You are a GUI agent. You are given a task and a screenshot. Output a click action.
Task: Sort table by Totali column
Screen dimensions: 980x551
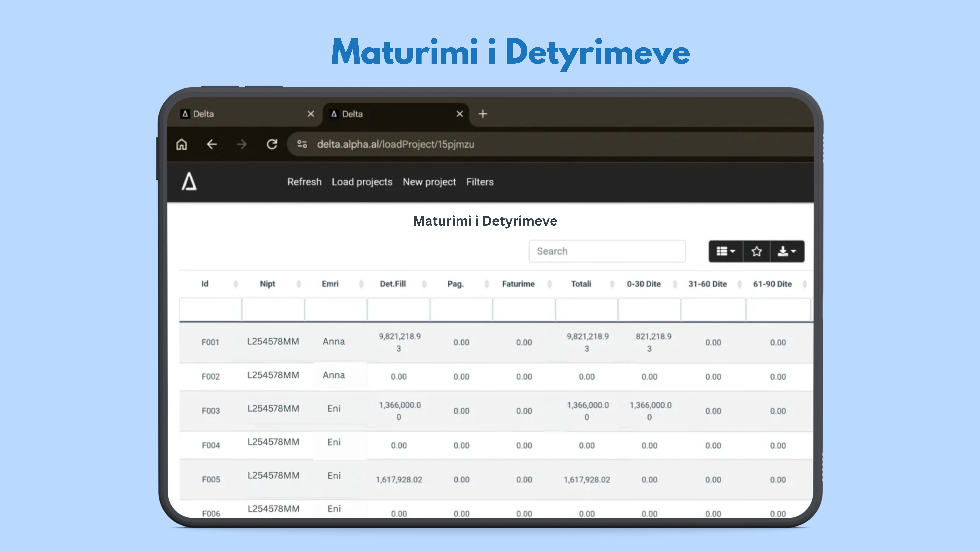(612, 284)
